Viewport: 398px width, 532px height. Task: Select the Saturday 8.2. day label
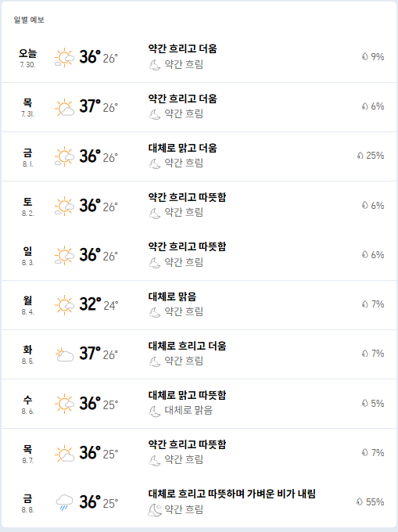[28, 207]
